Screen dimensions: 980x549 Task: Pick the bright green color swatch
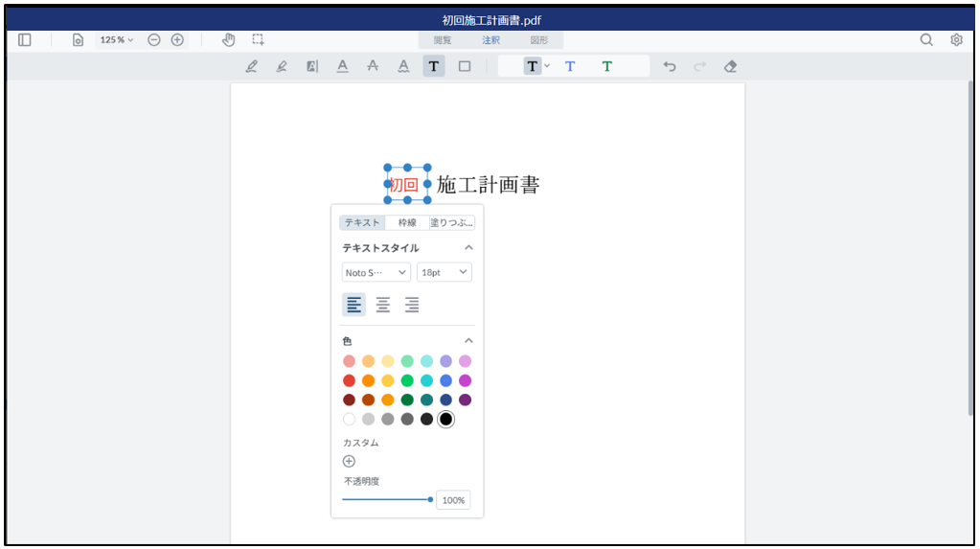407,380
